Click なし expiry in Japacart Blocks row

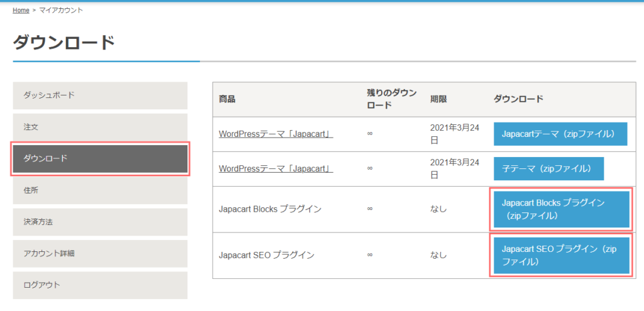[x=438, y=209]
